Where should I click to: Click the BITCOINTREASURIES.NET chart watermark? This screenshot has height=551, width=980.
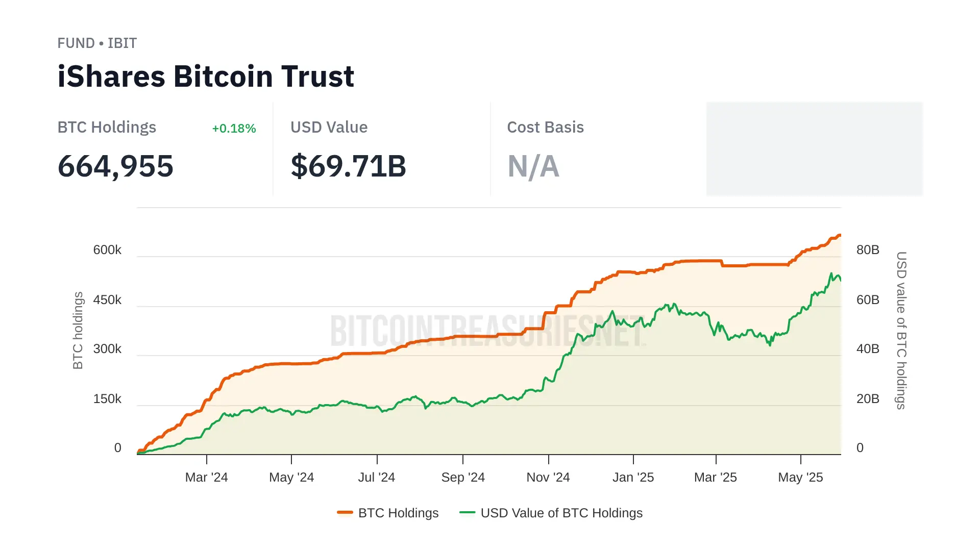pos(487,331)
